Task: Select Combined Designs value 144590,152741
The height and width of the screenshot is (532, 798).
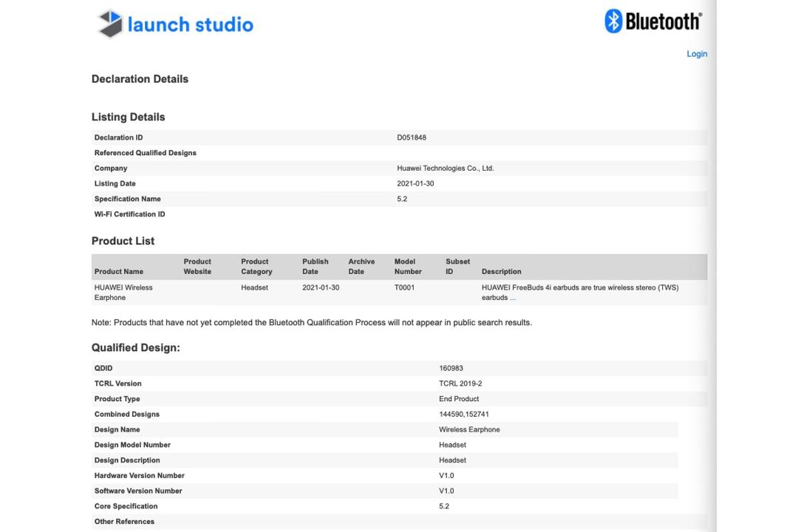Action: pos(463,414)
